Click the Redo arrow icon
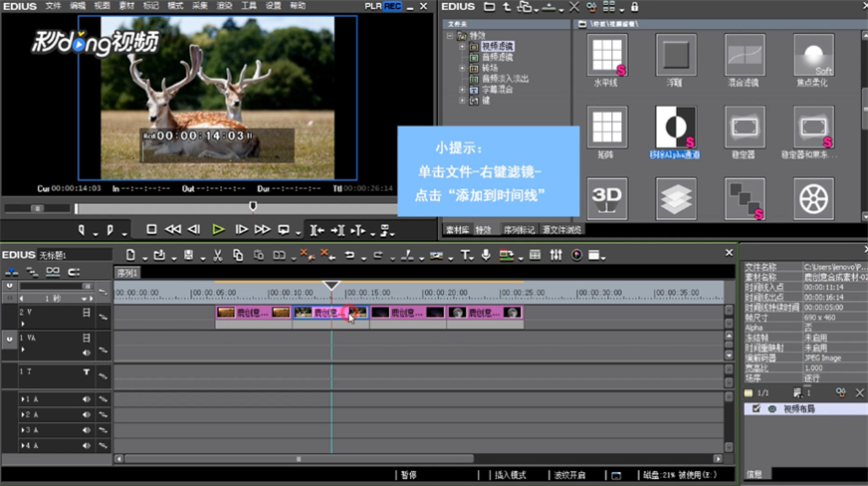Viewport: 868px width, 486px height. (378, 255)
